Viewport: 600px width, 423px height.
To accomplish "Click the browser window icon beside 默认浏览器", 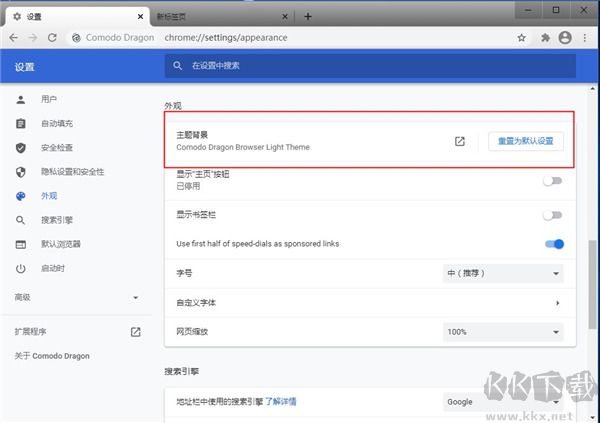I will coord(21,244).
